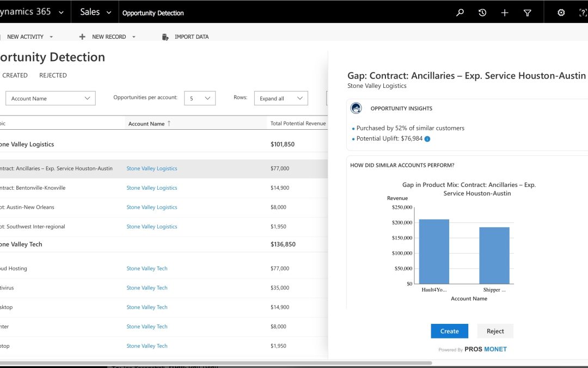Click Stone Valley Logistics group header
Image resolution: width=588 pixels, height=368 pixels.
pyautogui.click(x=27, y=144)
